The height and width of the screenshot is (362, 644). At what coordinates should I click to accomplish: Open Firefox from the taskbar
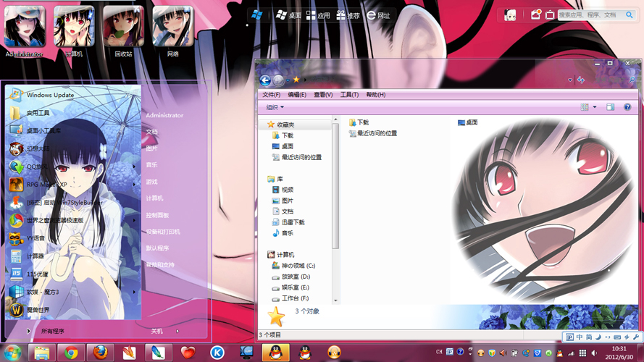pos(100,353)
